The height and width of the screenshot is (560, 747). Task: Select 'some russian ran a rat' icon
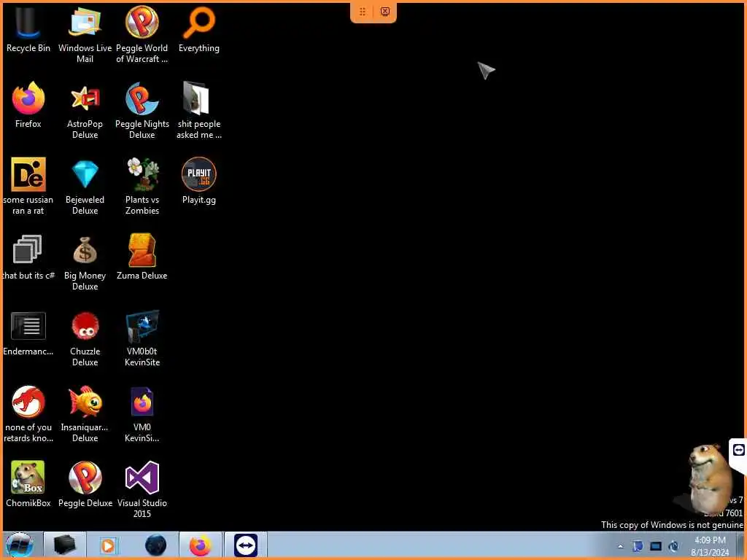click(x=28, y=186)
